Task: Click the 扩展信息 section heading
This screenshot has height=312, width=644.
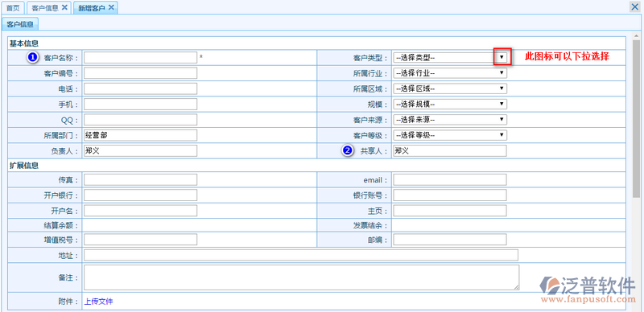Action: (24, 166)
